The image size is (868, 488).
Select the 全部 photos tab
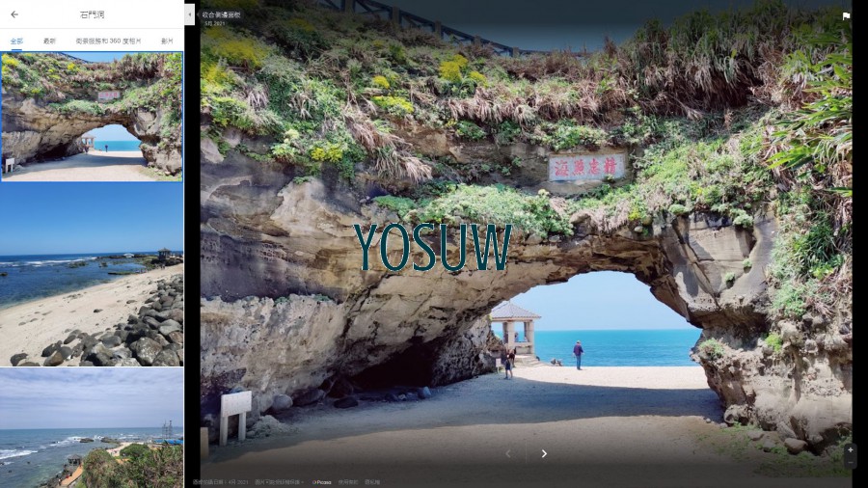point(16,41)
